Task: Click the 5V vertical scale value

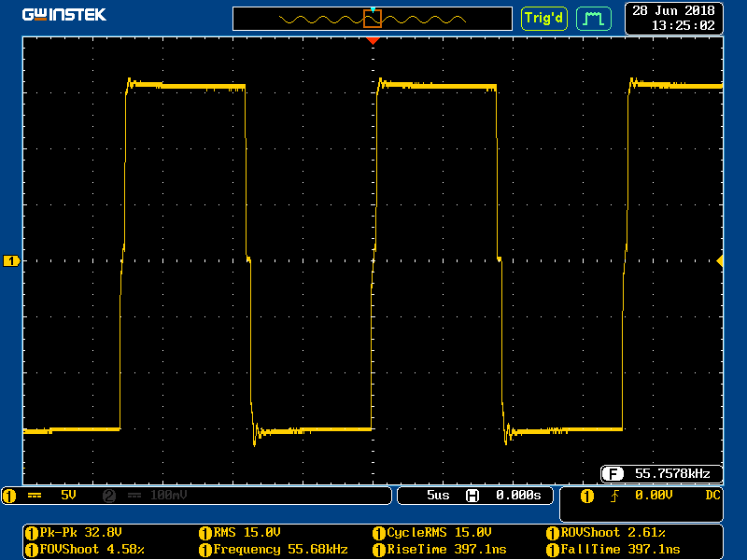Action: [x=68, y=496]
